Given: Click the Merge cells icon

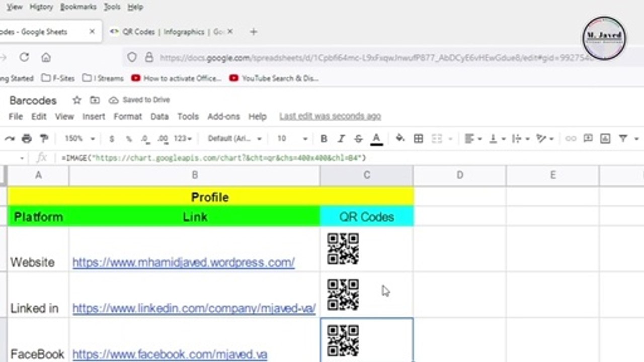Looking at the screenshot, I should [437, 138].
